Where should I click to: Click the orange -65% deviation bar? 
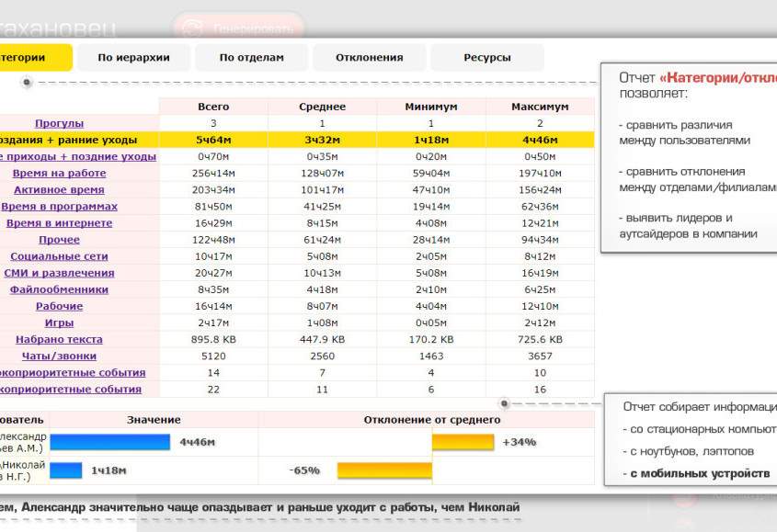point(384,470)
